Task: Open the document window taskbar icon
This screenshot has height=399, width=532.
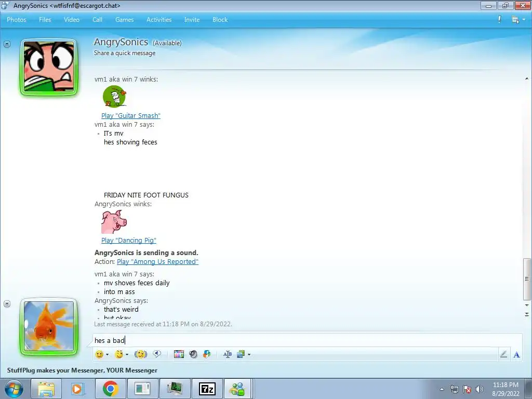Action: (142, 389)
